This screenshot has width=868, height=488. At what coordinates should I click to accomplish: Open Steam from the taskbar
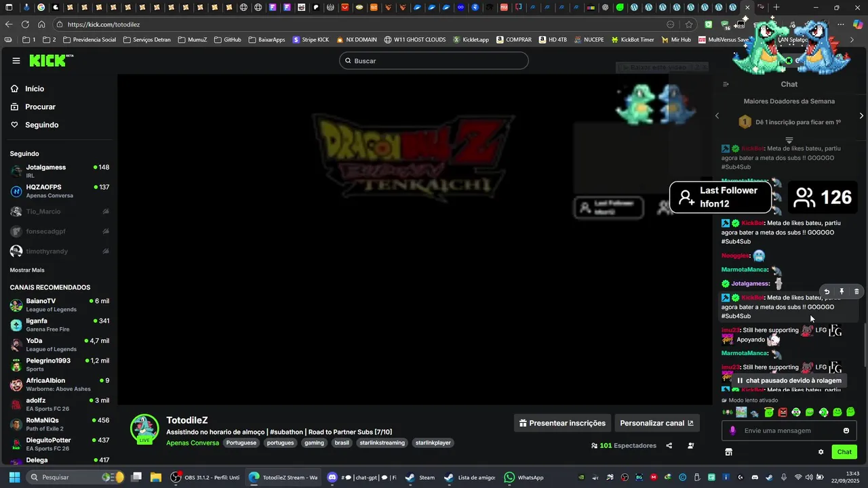pos(420,477)
